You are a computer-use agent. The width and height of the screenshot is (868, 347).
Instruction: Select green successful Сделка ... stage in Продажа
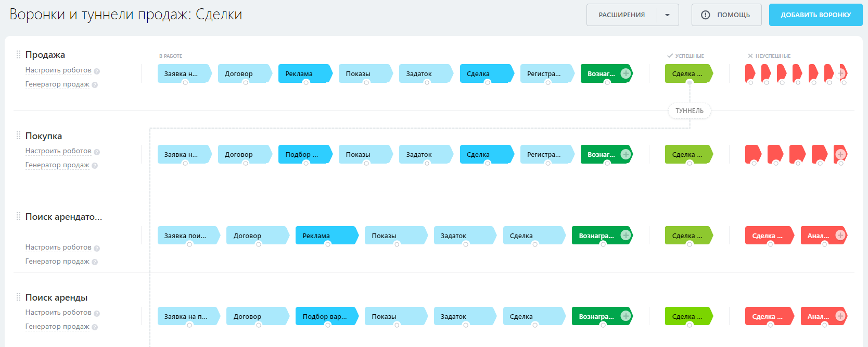pos(689,73)
